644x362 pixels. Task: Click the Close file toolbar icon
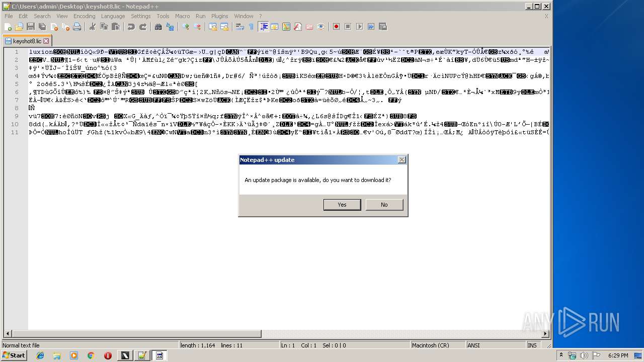(x=54, y=27)
